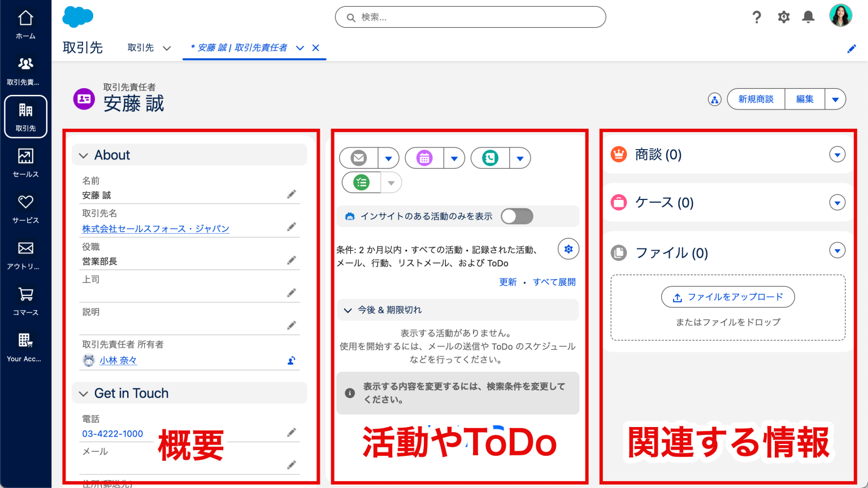Screen dimensions: 868x488
Task: Open the email action dropdown arrow
Action: [x=388, y=158]
